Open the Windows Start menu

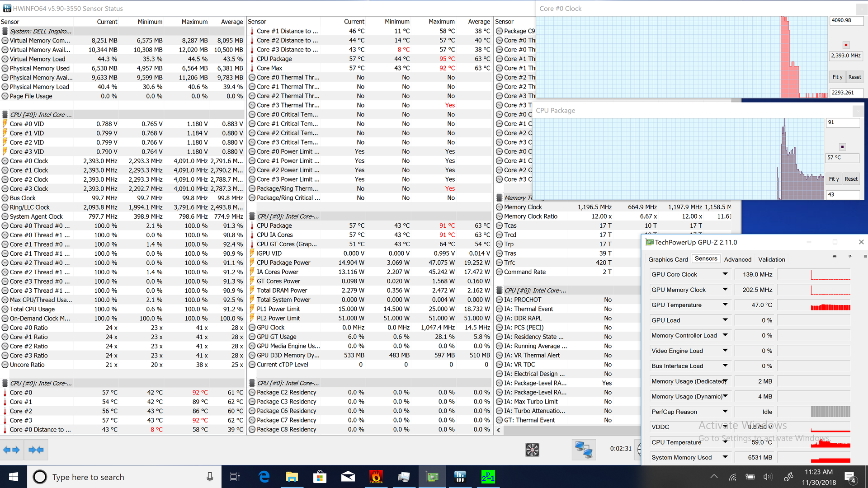pos(14,477)
